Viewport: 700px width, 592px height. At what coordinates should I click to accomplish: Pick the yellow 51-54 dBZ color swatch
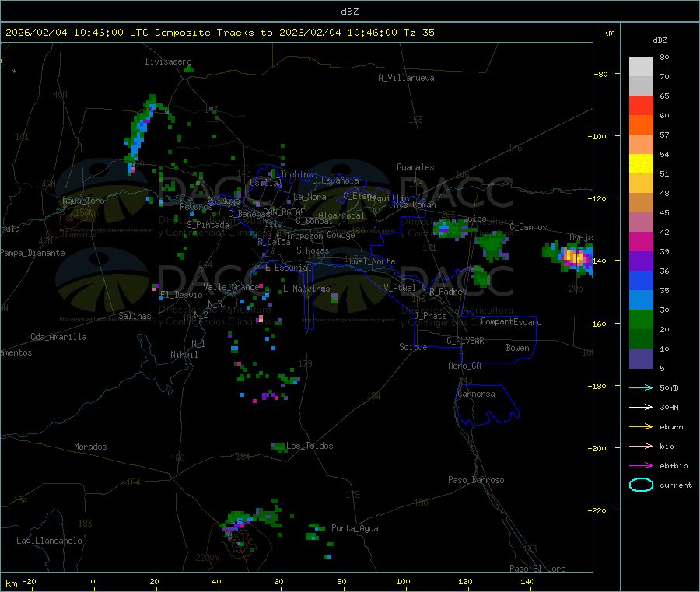pyautogui.click(x=641, y=164)
